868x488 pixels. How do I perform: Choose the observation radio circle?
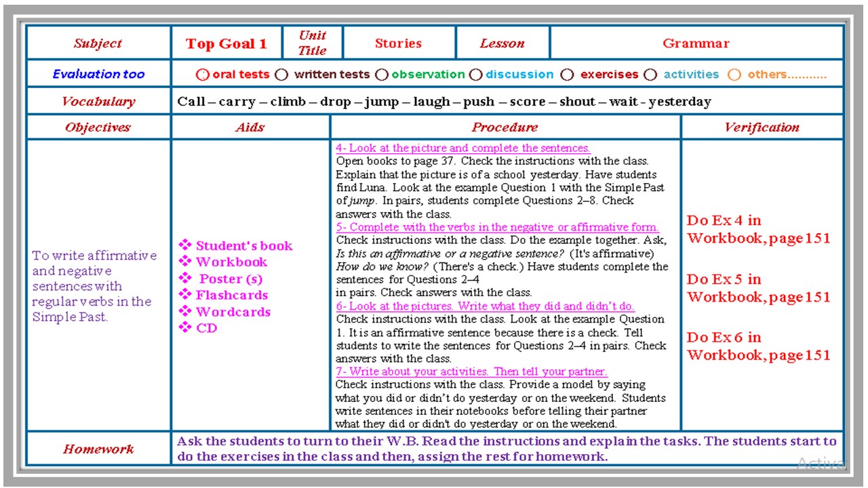tap(382, 75)
